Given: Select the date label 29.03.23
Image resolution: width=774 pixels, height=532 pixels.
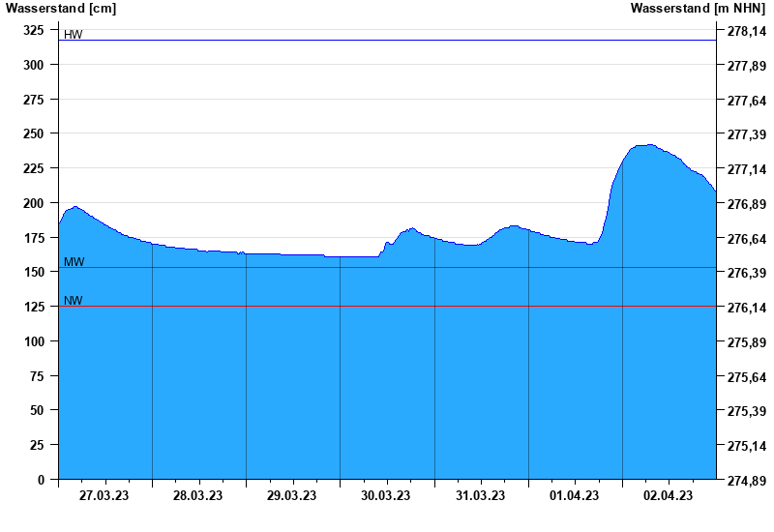Looking at the screenshot, I should tap(291, 495).
